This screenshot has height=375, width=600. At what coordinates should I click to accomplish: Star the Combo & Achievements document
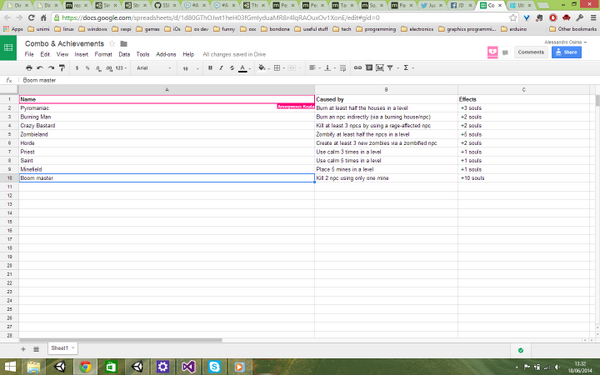click(112, 44)
